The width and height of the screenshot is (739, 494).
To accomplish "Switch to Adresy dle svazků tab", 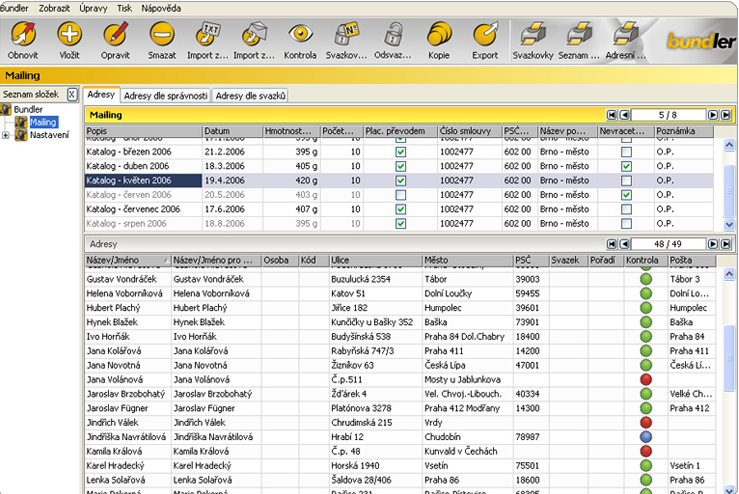I will [x=250, y=96].
